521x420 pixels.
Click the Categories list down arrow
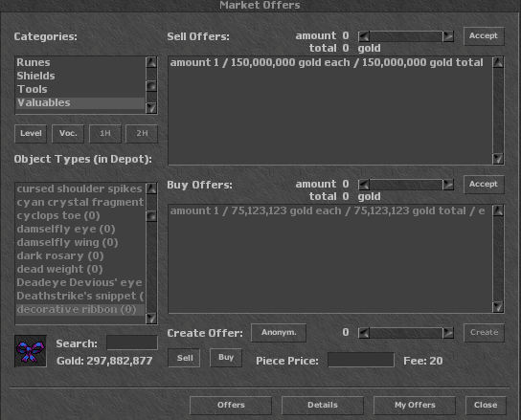(x=151, y=107)
